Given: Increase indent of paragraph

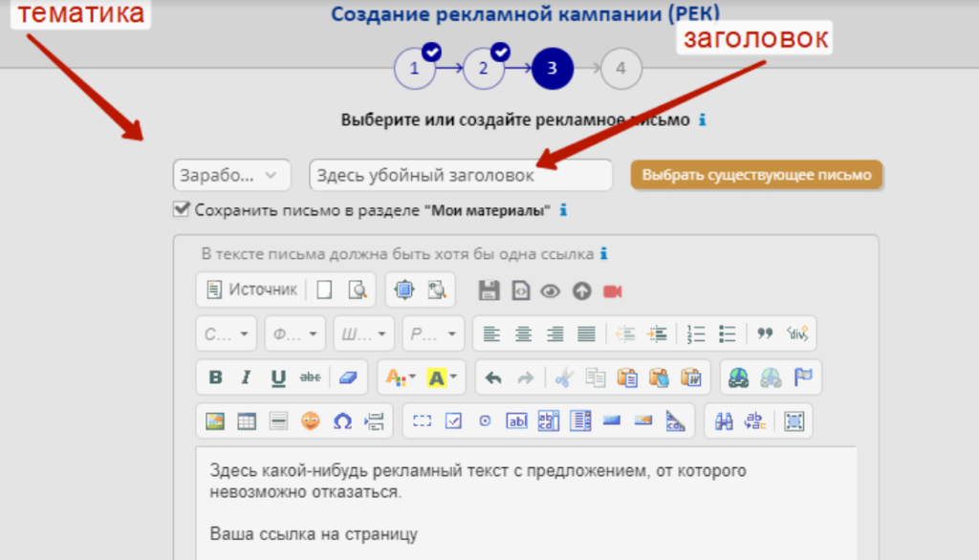Looking at the screenshot, I should point(657,334).
